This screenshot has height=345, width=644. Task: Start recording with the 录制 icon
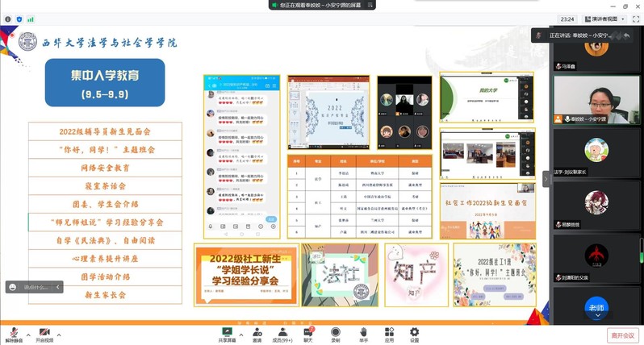click(x=336, y=334)
